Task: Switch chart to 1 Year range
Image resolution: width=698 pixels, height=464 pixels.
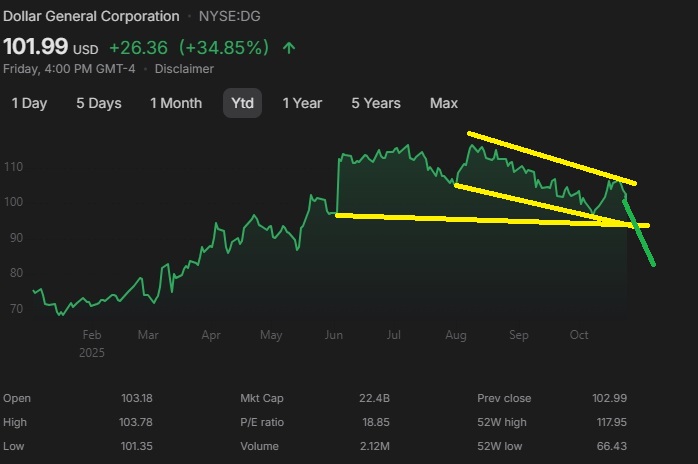Action: tap(302, 103)
